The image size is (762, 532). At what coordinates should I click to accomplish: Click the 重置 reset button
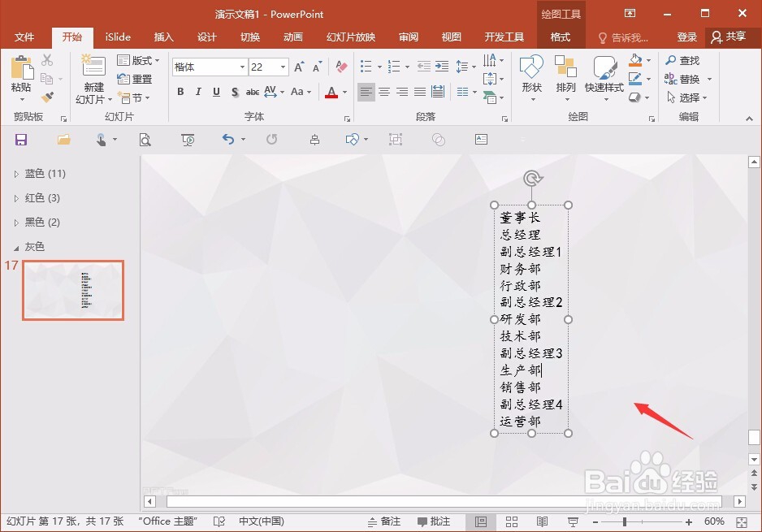[x=135, y=80]
